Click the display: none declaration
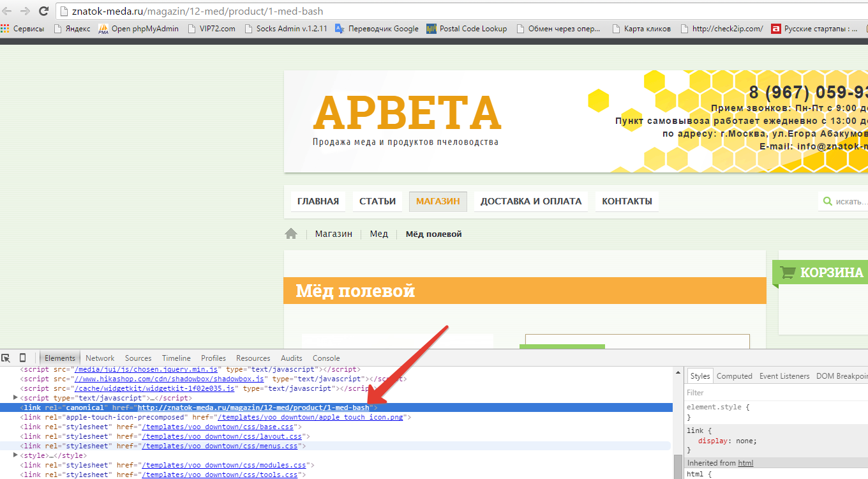Screen dimensions: 868x479 (x=728, y=441)
